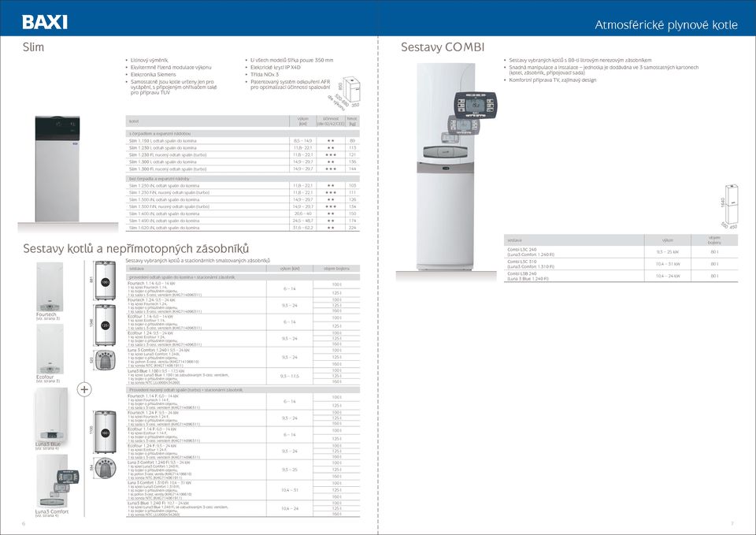This screenshot has height=535, width=756.
Task: Click the subtitle "Sestavy vybraných kotlů a stacionárních smaltovaných zásobníků"
Action: pyautogui.click(x=198, y=261)
